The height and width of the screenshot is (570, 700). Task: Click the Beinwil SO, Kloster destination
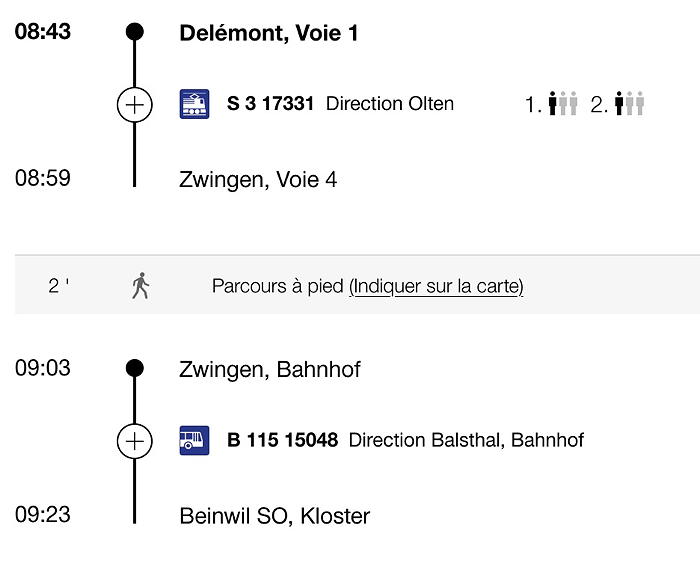274,516
